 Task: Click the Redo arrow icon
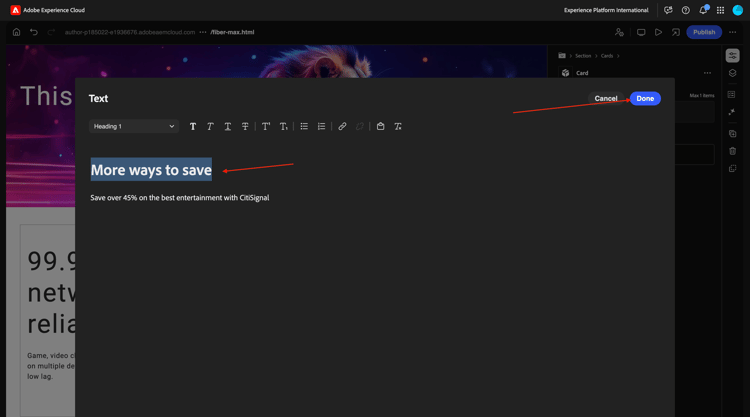click(x=51, y=32)
